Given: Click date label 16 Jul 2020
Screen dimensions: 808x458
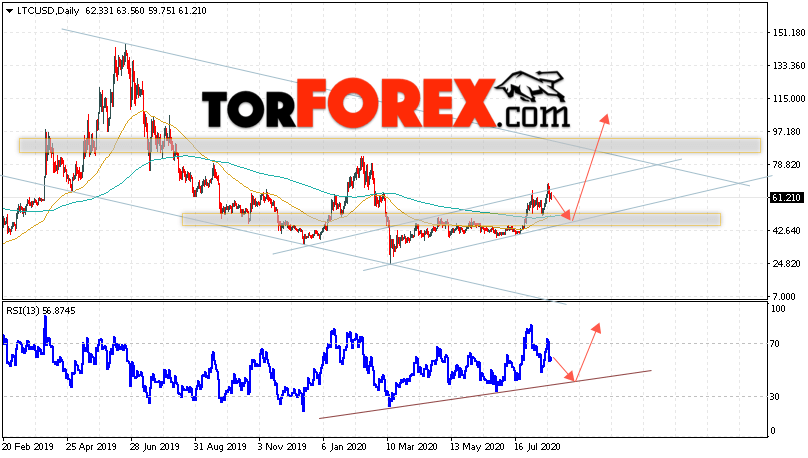Looking at the screenshot, I should [x=537, y=447].
